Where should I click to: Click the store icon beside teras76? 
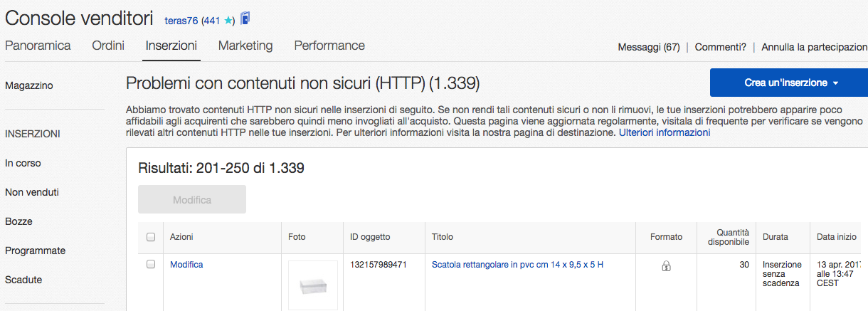[245, 19]
